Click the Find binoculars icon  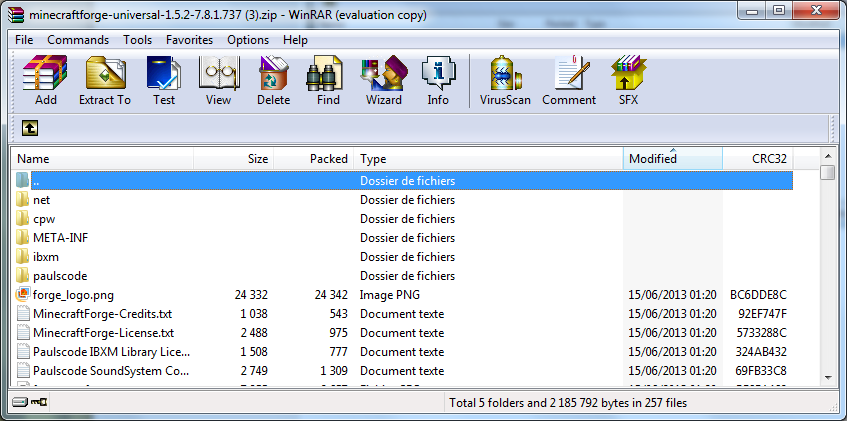324,72
